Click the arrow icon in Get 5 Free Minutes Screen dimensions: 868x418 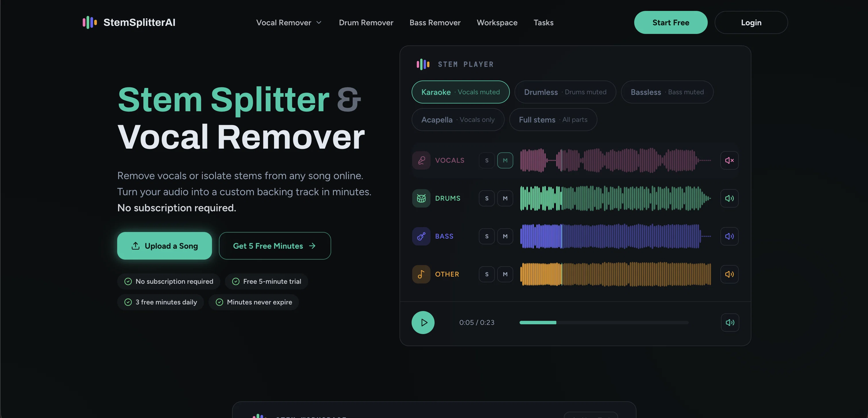tap(312, 246)
